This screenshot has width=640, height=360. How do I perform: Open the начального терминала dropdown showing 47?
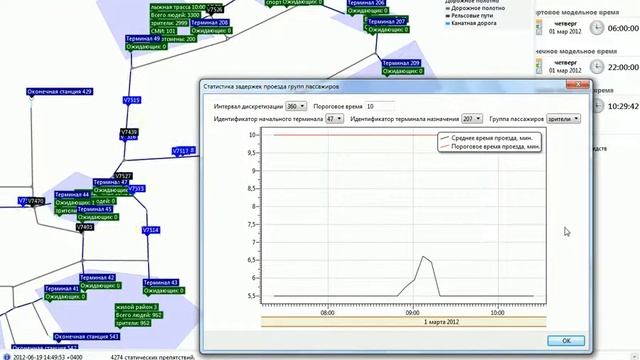tap(334, 119)
